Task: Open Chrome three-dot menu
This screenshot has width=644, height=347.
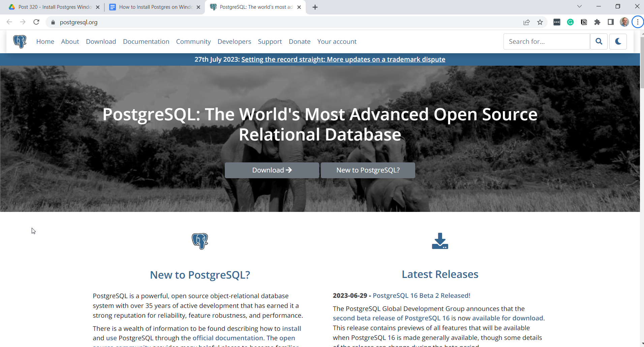Action: click(637, 22)
